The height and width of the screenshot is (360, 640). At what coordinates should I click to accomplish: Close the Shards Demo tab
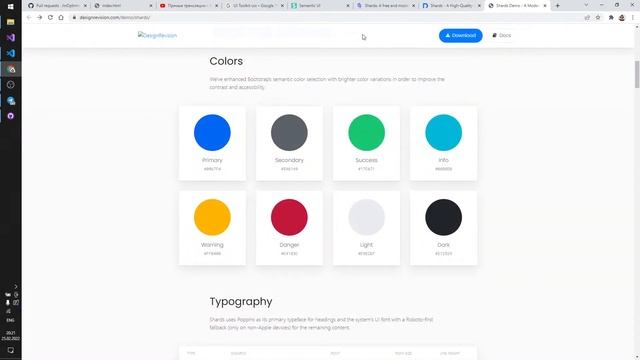pos(545,6)
